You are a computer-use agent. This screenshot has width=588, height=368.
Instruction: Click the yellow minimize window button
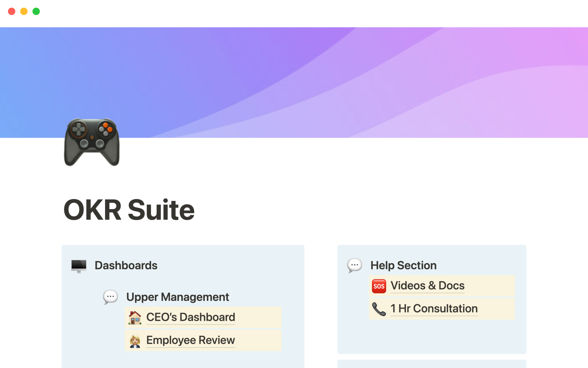[24, 11]
